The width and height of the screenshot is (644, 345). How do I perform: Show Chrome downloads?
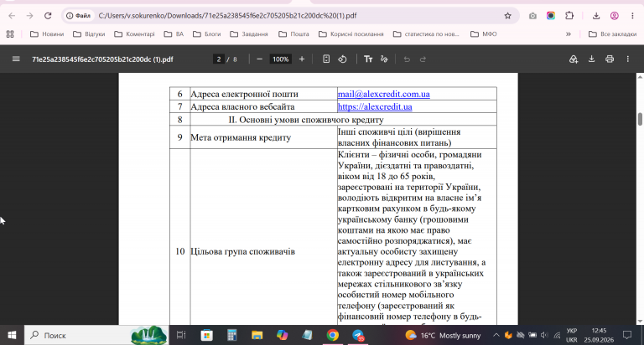pos(596,16)
